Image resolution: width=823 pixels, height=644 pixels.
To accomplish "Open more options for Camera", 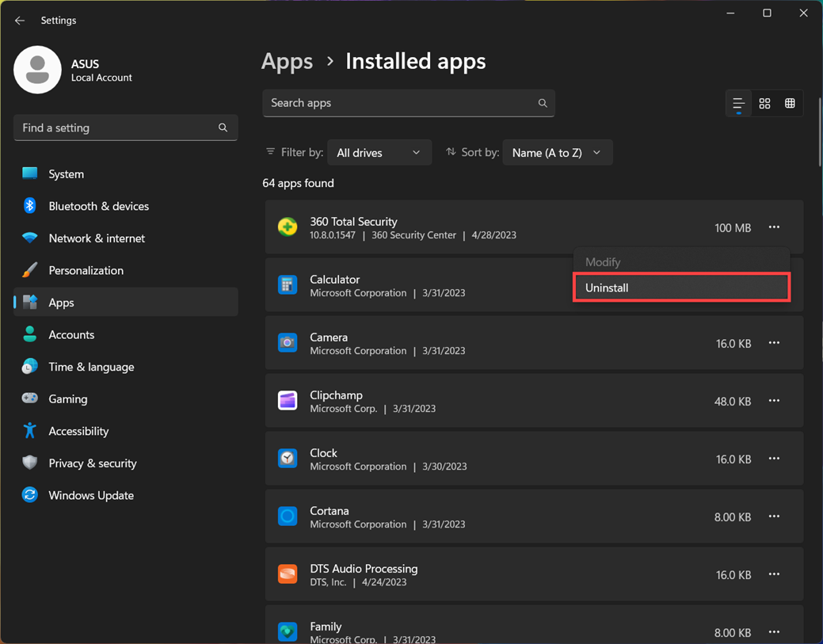I will pyautogui.click(x=774, y=343).
